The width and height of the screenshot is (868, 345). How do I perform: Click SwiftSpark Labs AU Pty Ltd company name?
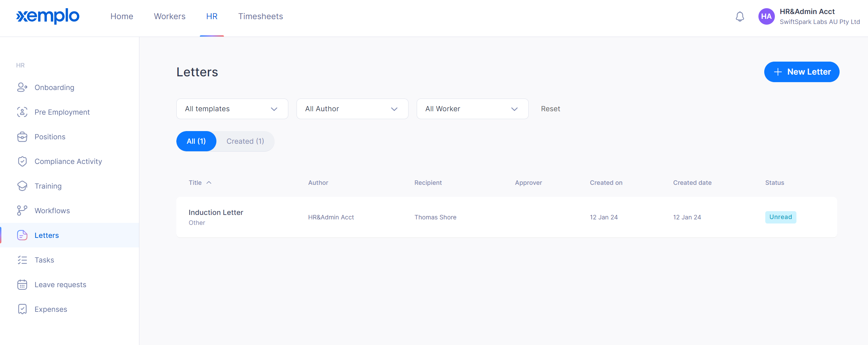point(820,22)
